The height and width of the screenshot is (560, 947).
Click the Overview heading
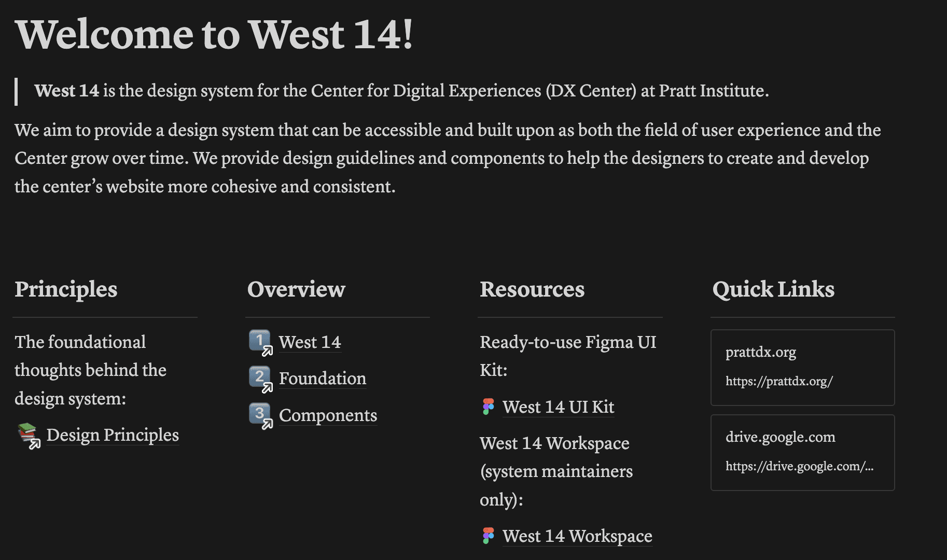[x=296, y=289]
